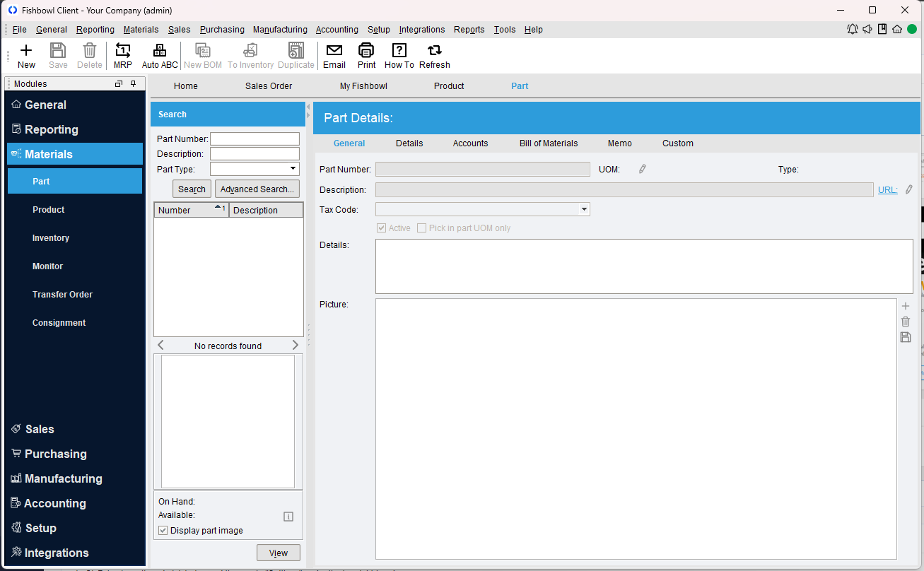The image size is (924, 571).
Task: Add a picture with the plus icon
Action: point(906,306)
